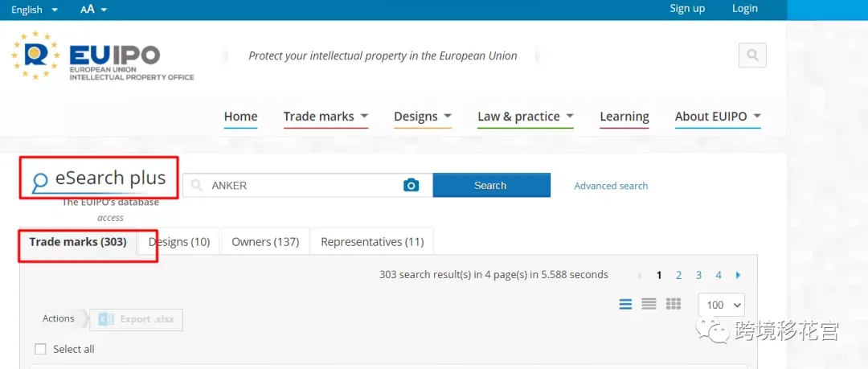Click the Sign up link
The width and height of the screenshot is (868, 369).
point(687,8)
